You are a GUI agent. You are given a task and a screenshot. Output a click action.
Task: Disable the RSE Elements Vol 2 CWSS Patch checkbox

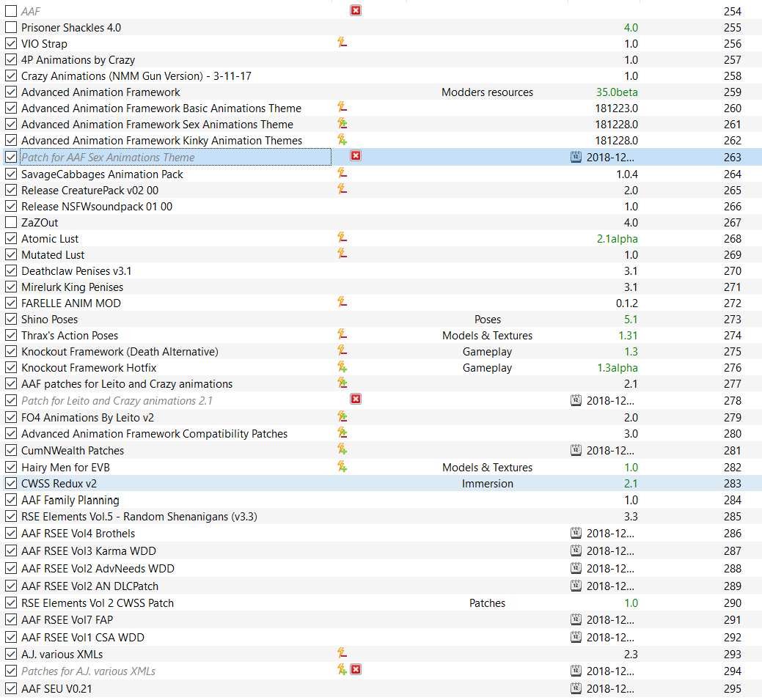click(11, 603)
